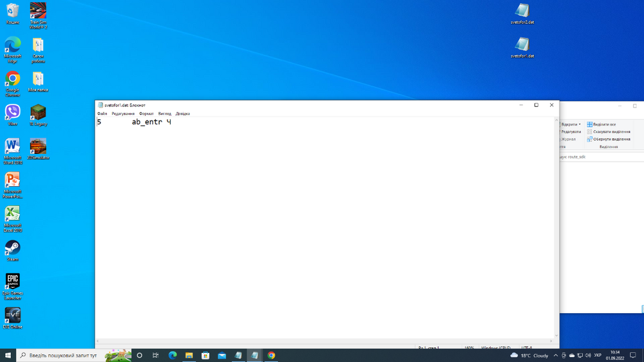Select the svetofor2.dat file on desktop
The width and height of the screenshot is (644, 362).
click(522, 12)
